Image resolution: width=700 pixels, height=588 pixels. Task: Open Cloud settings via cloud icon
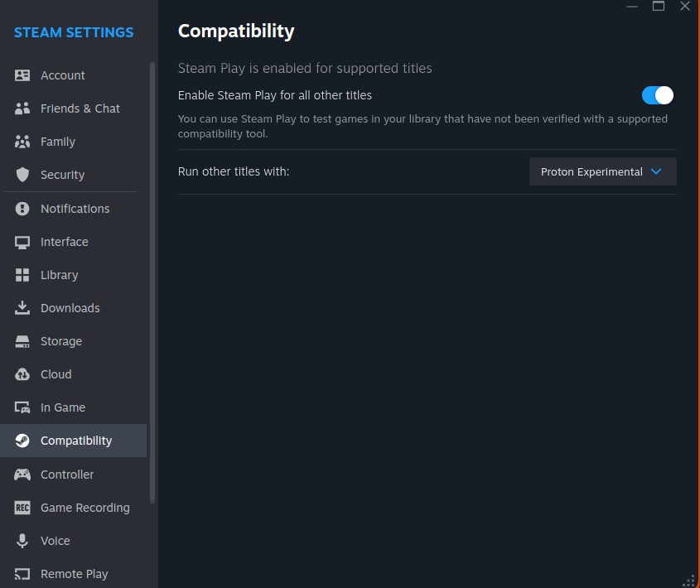click(x=22, y=374)
